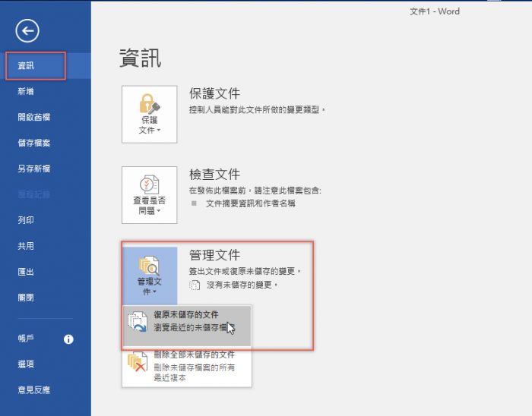Viewport: 532px width, 416px height.
Task: Click the back arrow to return to document
Action: click(x=27, y=31)
